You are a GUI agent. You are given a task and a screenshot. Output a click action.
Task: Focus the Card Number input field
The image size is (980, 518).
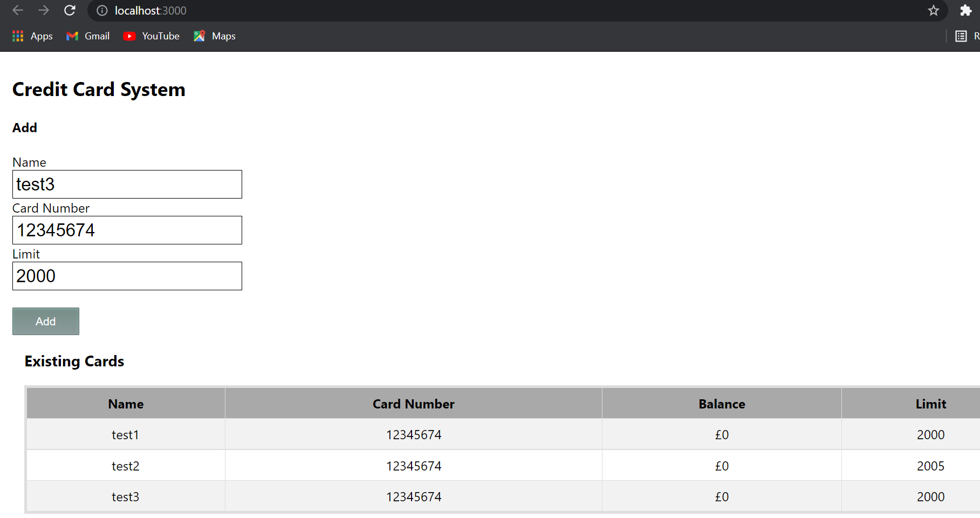coord(127,230)
